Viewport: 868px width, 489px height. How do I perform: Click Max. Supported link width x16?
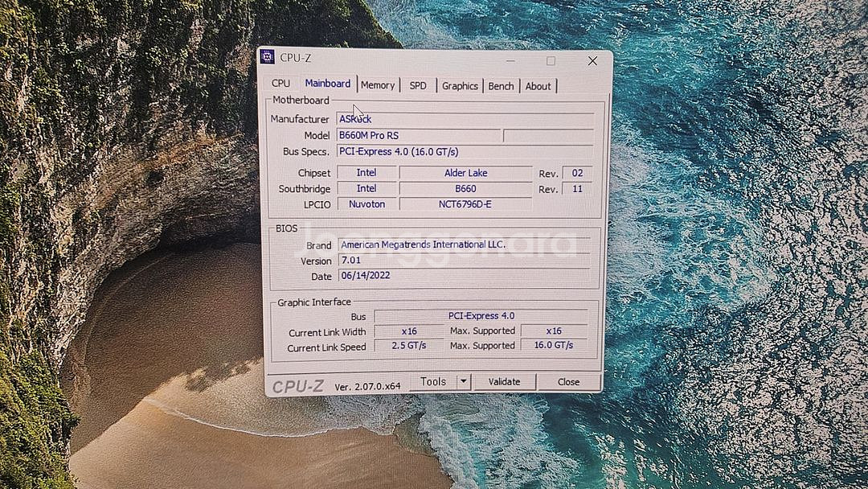(x=554, y=331)
